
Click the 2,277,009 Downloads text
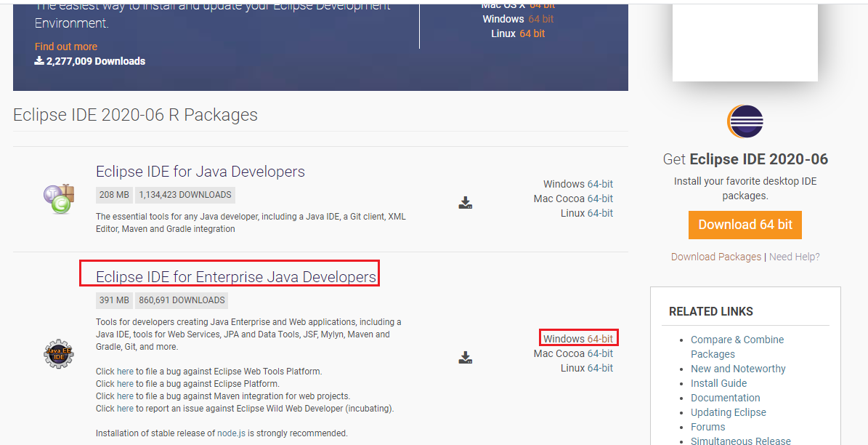(x=96, y=61)
